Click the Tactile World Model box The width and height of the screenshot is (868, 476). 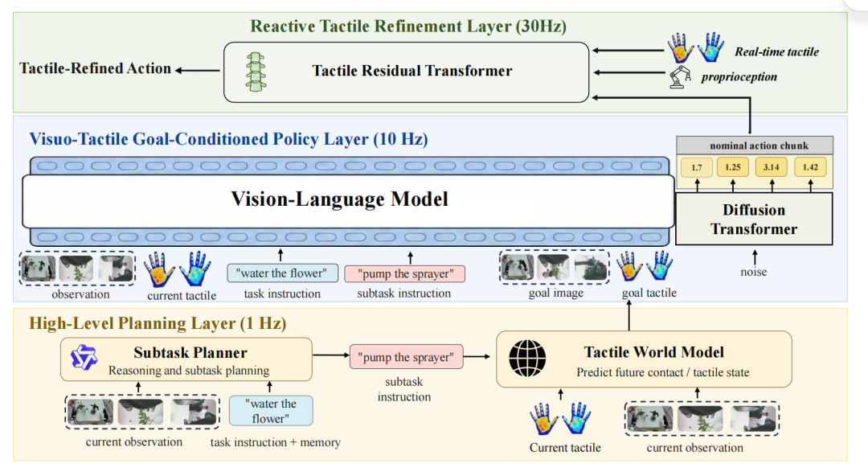tap(644, 359)
